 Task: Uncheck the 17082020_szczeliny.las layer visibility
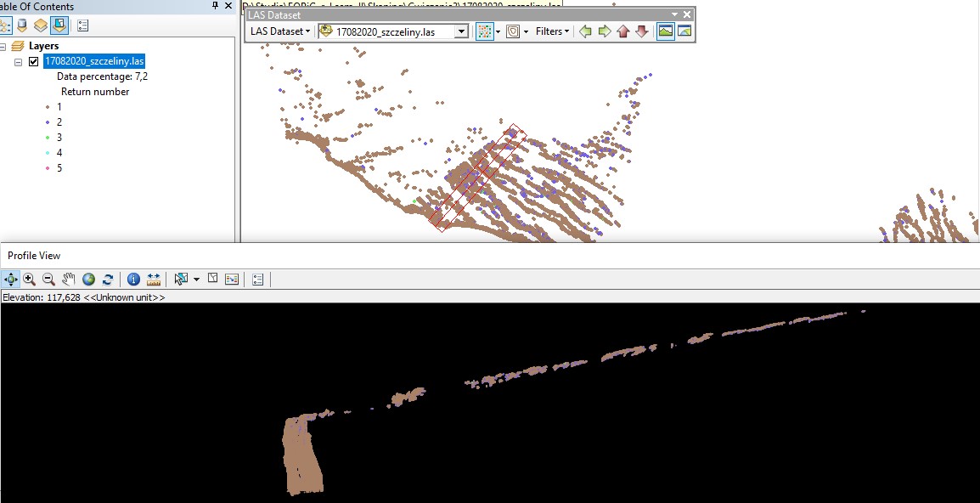pos(34,61)
